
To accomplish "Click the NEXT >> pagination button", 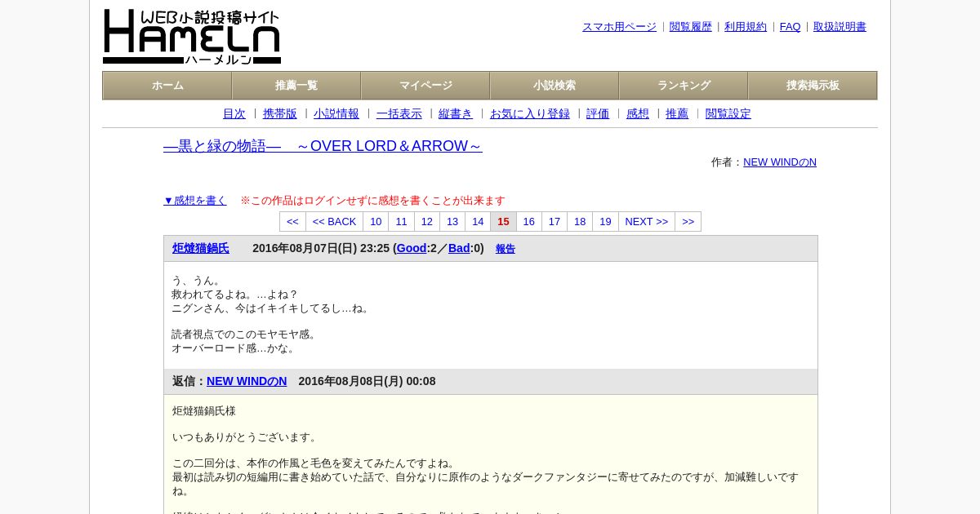I will 647,222.
